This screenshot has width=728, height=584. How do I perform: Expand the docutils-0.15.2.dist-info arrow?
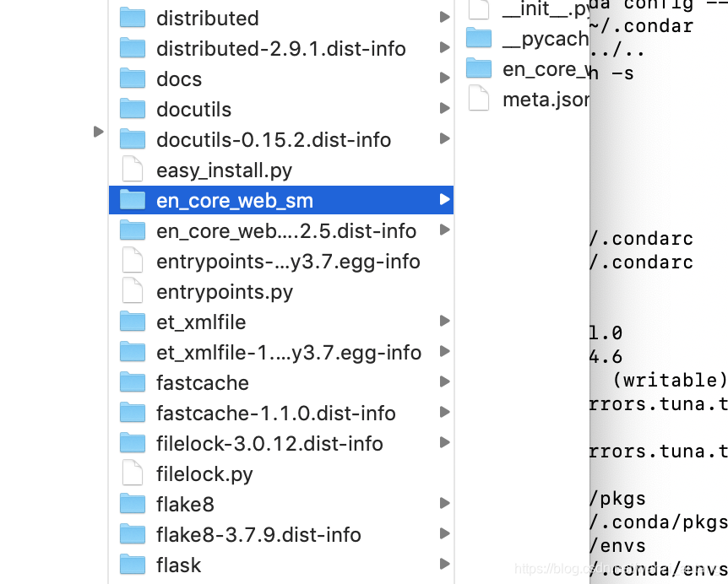[x=444, y=138]
